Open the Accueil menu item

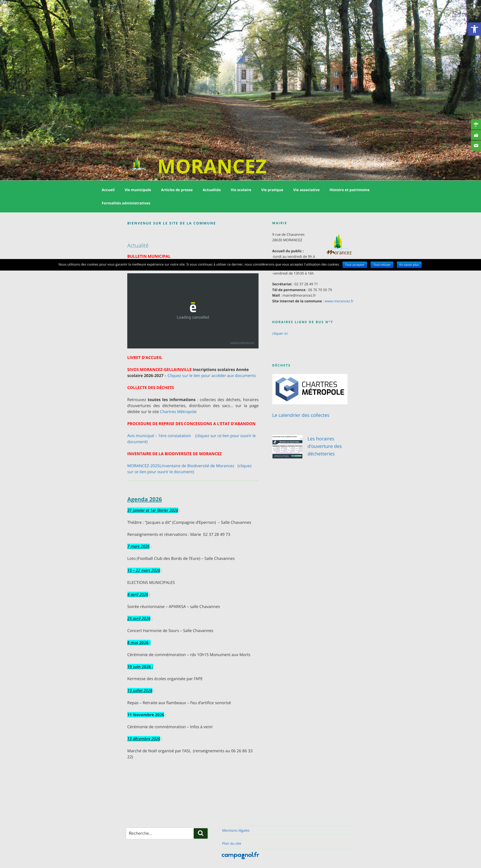pos(108,190)
